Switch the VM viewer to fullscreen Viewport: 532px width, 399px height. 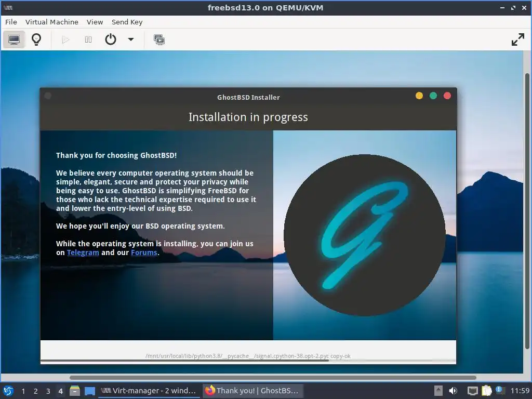click(518, 39)
